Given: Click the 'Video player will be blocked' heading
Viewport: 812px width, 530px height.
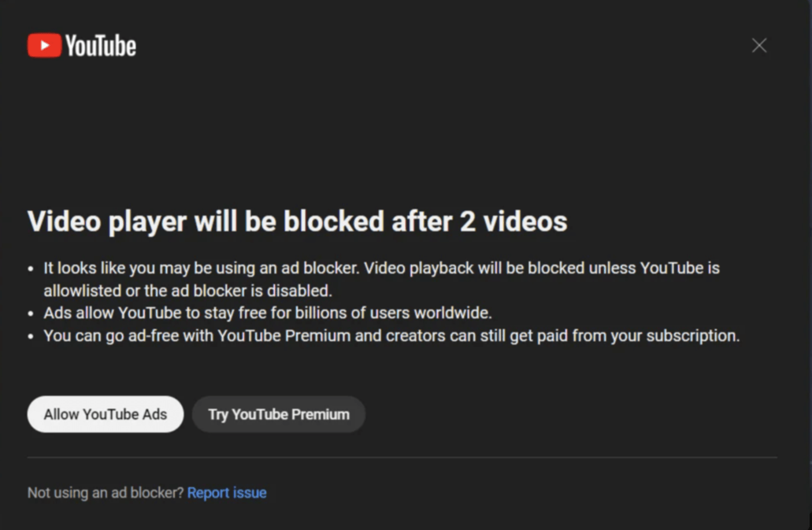Looking at the screenshot, I should (232, 221).
